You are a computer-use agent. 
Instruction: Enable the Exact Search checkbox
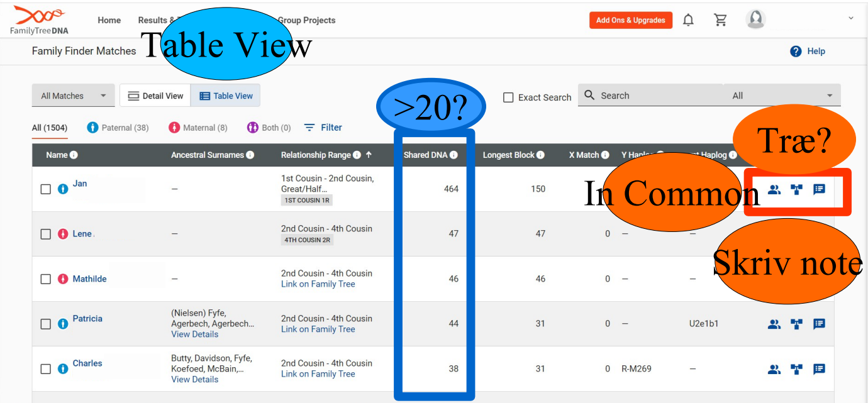click(508, 97)
